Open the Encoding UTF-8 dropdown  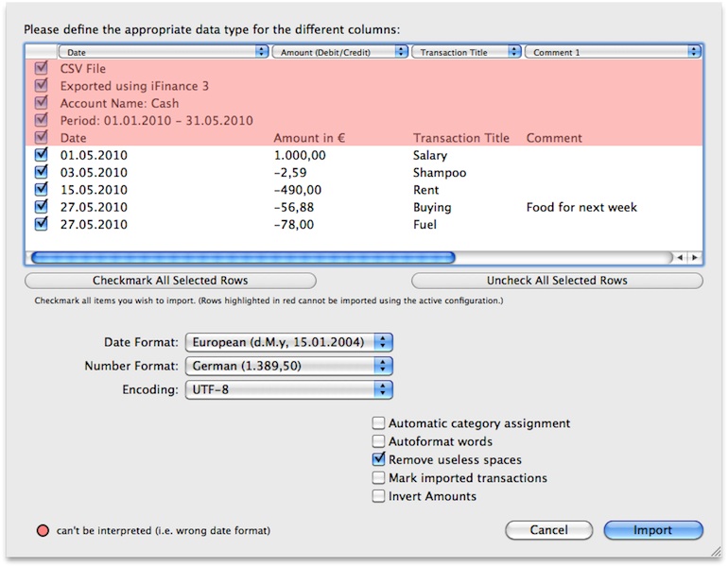(288, 389)
